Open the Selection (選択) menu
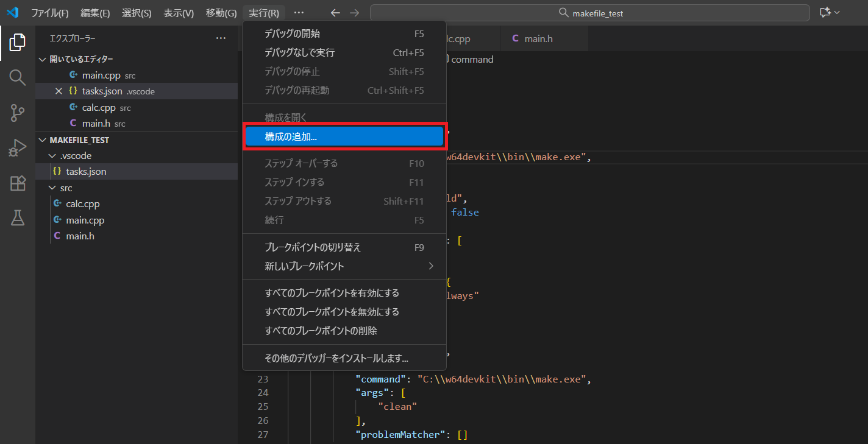The width and height of the screenshot is (868, 444). click(137, 13)
